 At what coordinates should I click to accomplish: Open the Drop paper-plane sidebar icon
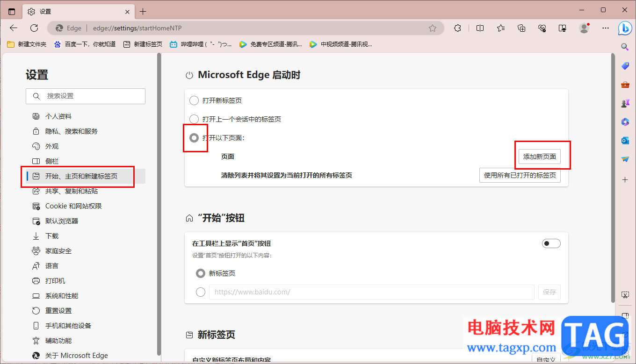(625, 159)
